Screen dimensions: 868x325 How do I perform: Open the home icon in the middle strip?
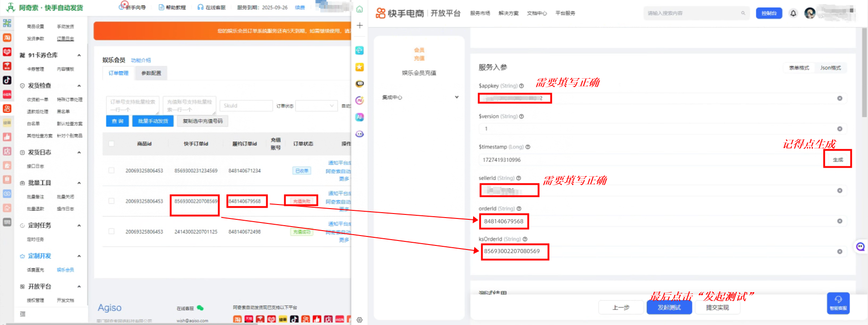pyautogui.click(x=359, y=9)
